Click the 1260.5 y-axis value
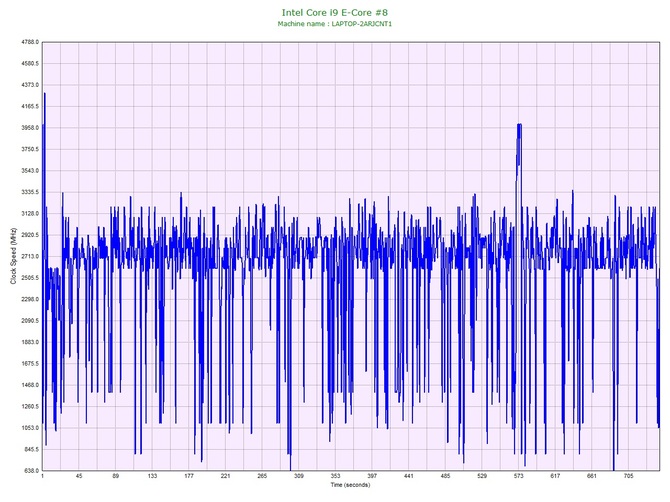The width and height of the screenshot is (670, 502). [30, 406]
